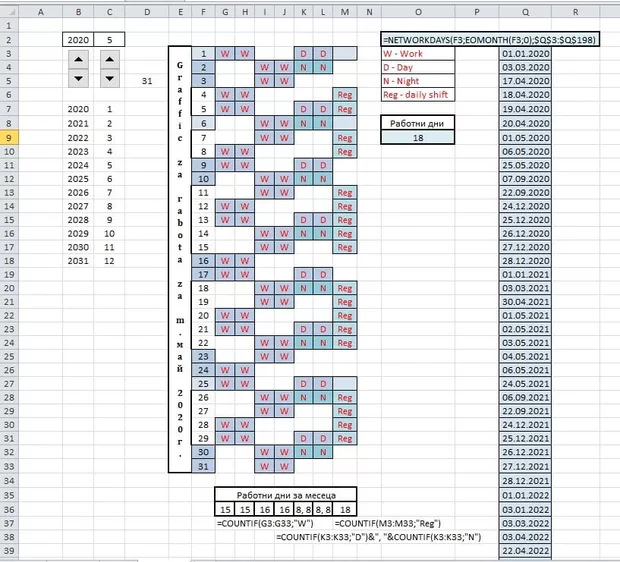Select result cell 18 under 'Работни дни'

pos(418,138)
